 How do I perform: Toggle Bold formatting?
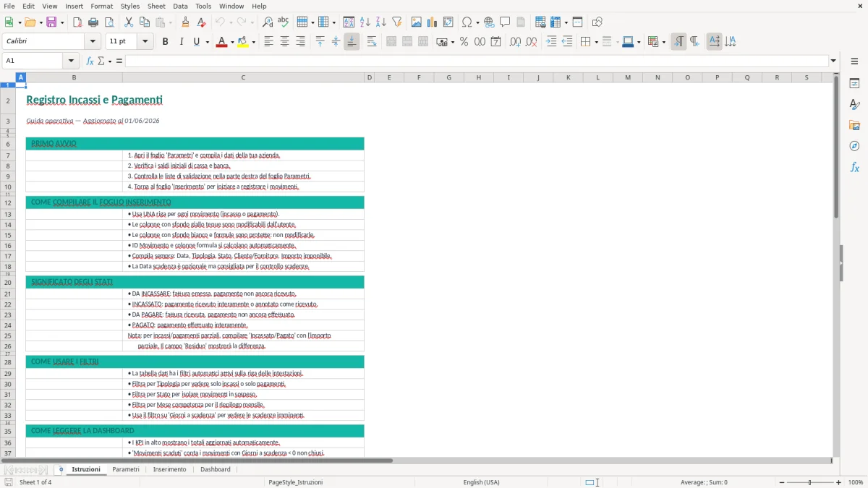click(165, 42)
